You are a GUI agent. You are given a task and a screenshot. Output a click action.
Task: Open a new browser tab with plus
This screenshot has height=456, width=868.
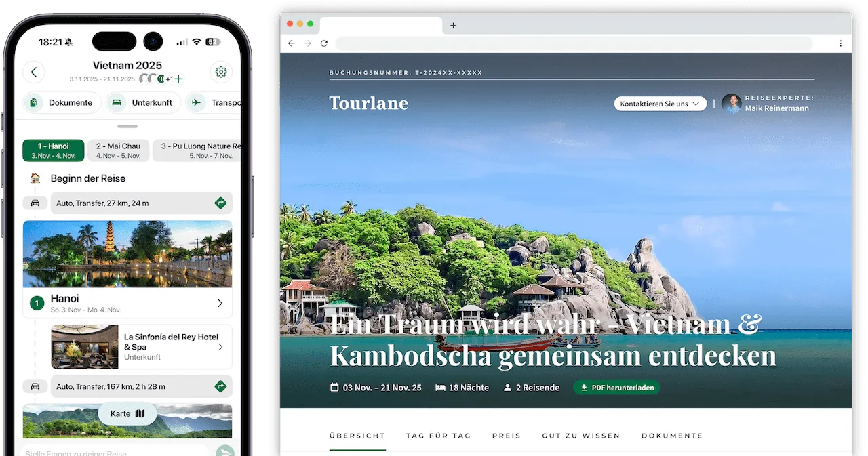pyautogui.click(x=454, y=26)
